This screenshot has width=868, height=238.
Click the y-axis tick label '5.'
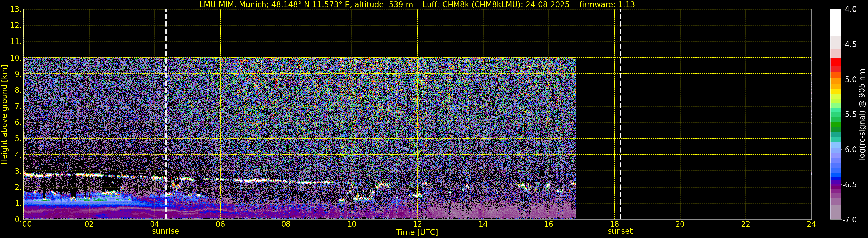[18, 139]
